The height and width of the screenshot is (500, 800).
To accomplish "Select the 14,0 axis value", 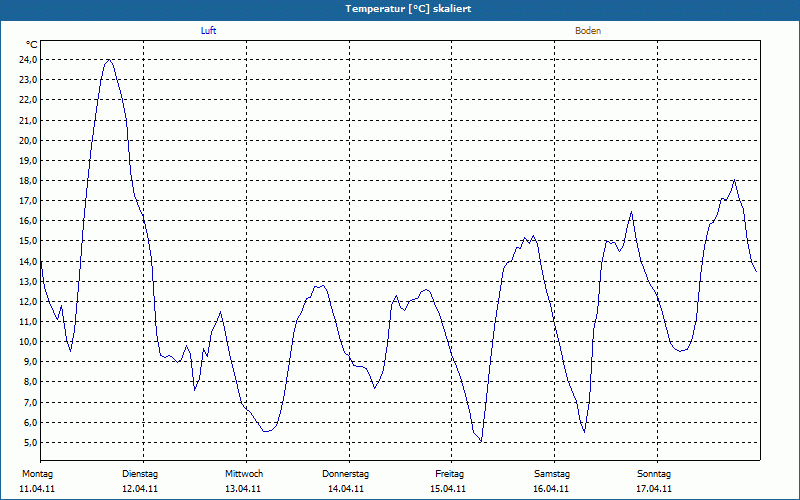I will [x=28, y=261].
